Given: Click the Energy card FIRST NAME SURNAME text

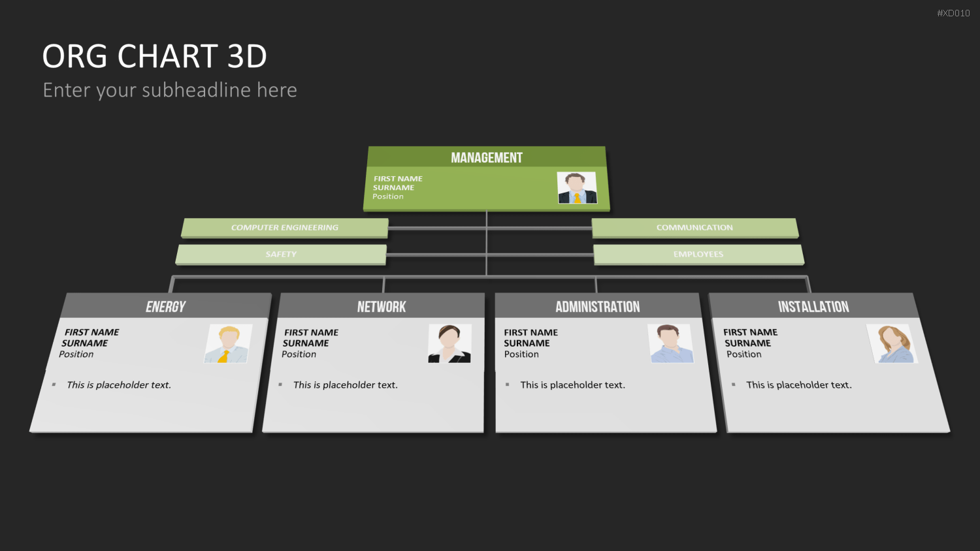Looking at the screenshot, I should tap(90, 338).
